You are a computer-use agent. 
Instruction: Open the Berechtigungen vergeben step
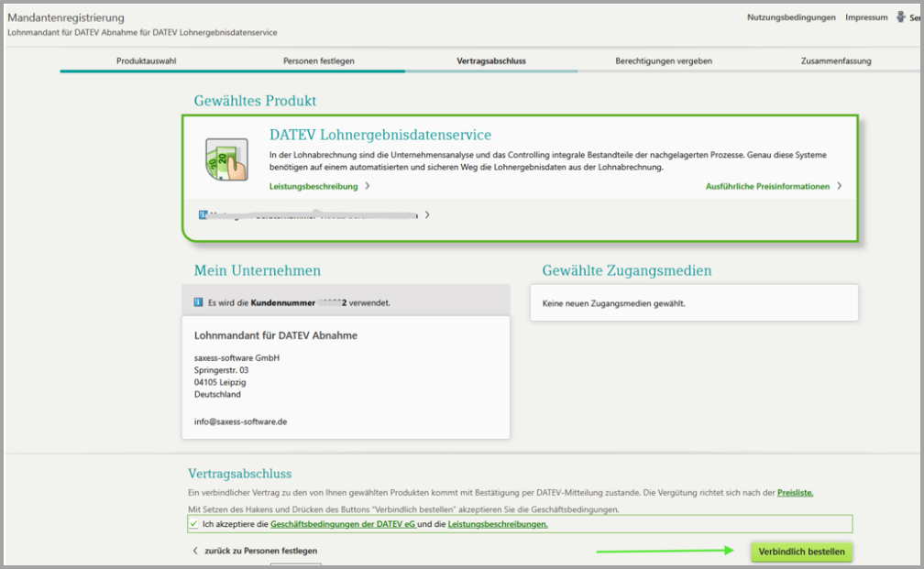(x=664, y=60)
